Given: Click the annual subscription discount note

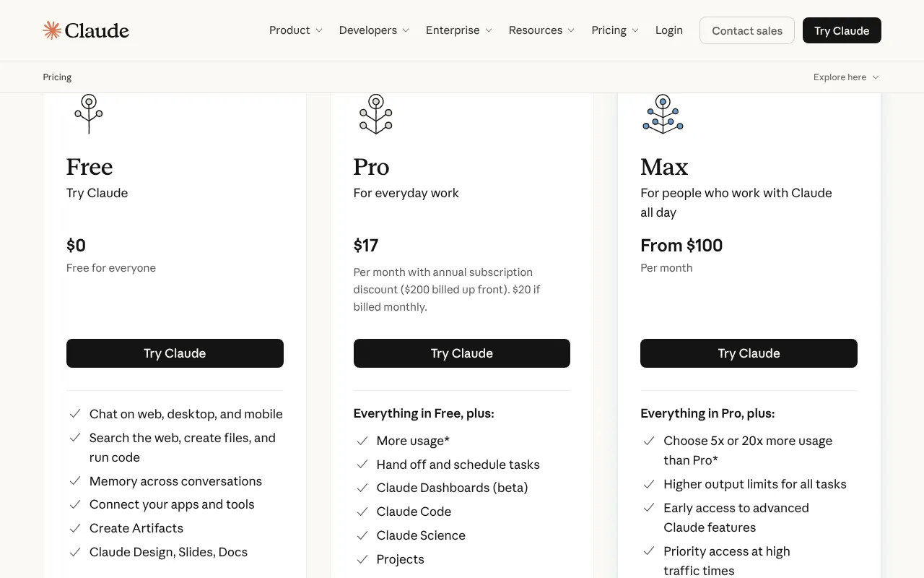Looking at the screenshot, I should click(x=447, y=290).
